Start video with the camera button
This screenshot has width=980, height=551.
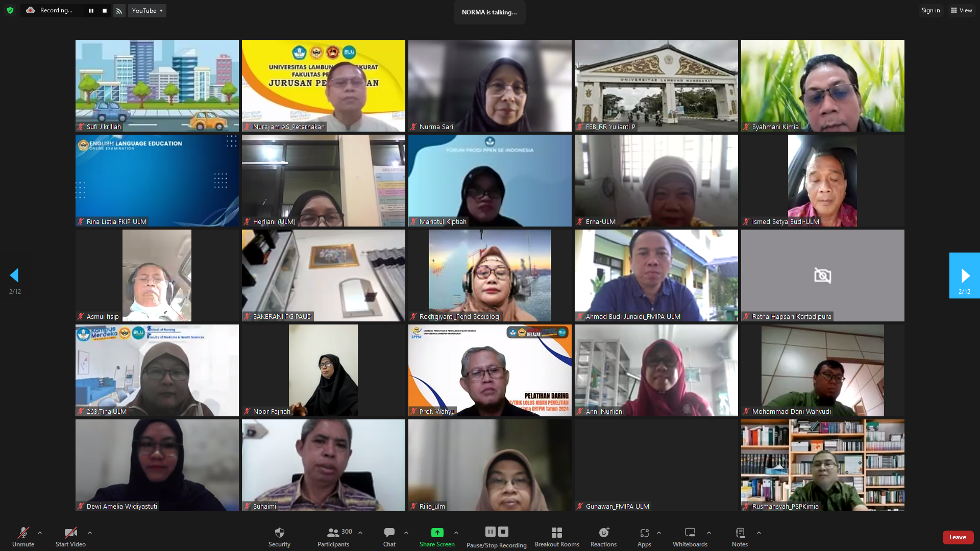70,537
